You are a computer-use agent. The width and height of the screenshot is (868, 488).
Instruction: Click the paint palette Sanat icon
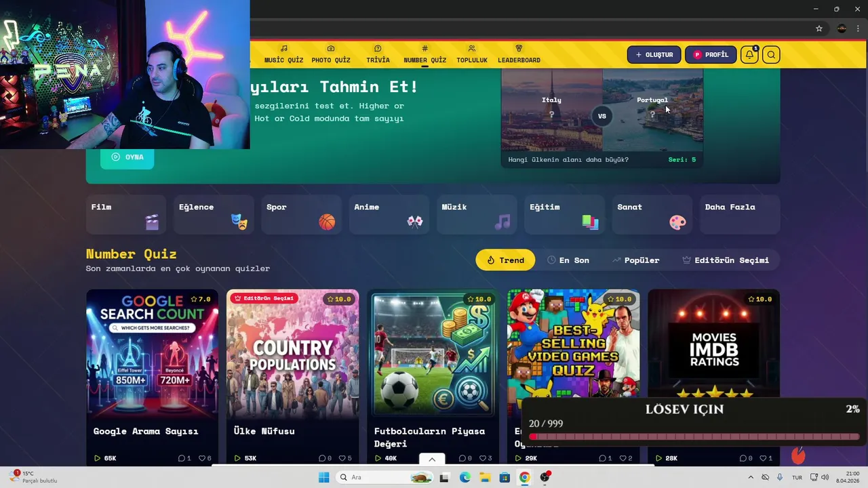click(677, 222)
